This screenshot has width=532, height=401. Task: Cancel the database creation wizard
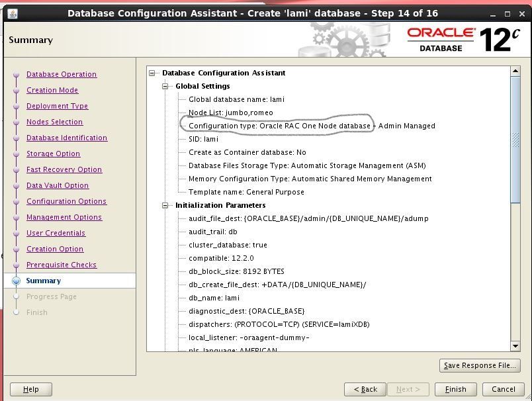tap(503, 390)
